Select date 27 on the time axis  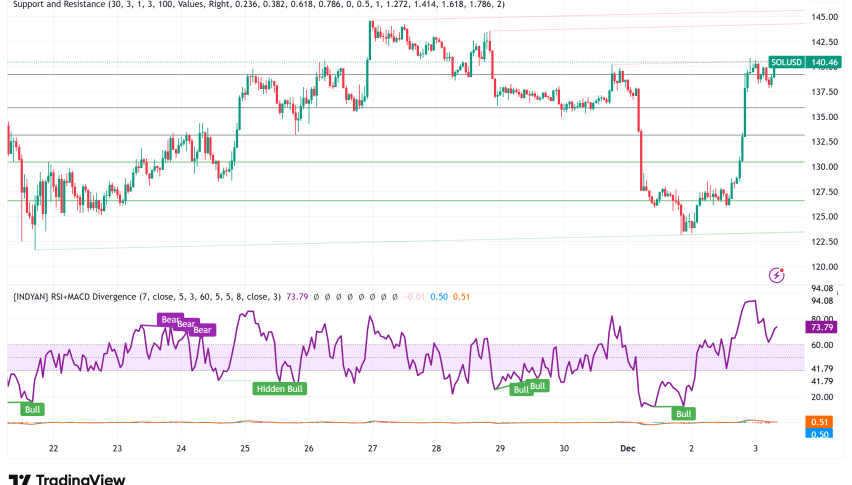tap(372, 450)
